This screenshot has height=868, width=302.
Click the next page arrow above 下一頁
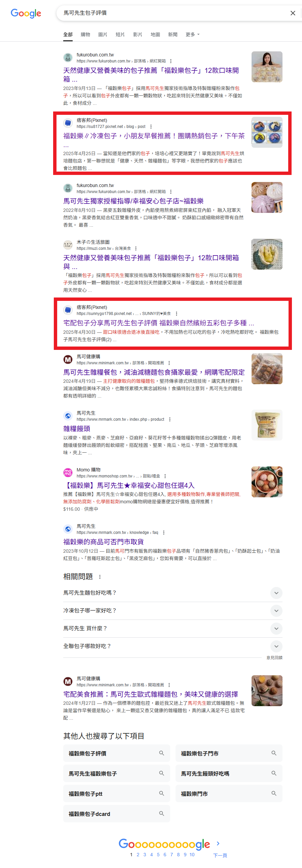pyautogui.click(x=218, y=843)
